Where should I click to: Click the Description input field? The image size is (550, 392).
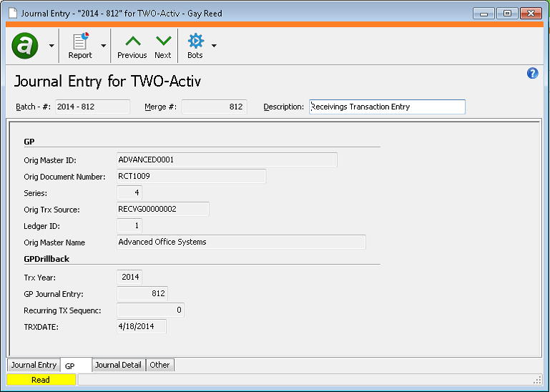coord(387,107)
